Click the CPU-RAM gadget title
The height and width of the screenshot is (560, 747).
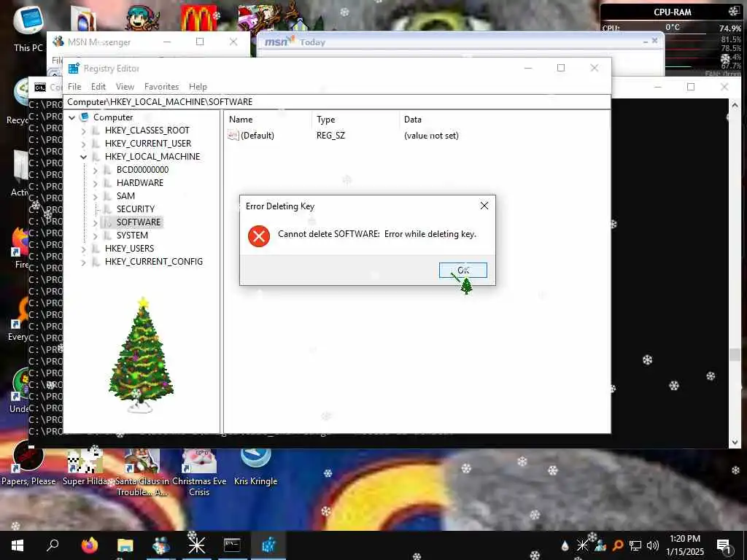(x=672, y=12)
